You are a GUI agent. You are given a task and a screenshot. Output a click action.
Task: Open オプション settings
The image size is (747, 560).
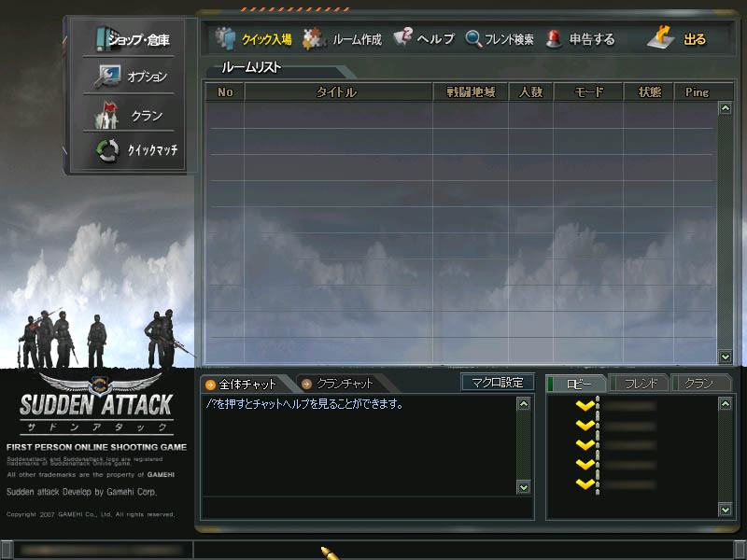coord(148,77)
